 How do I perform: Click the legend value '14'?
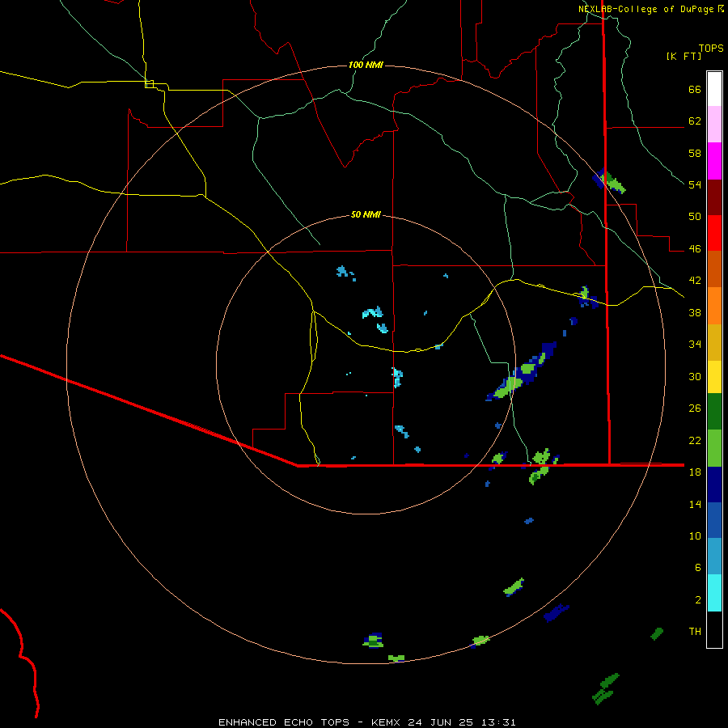[x=695, y=504]
